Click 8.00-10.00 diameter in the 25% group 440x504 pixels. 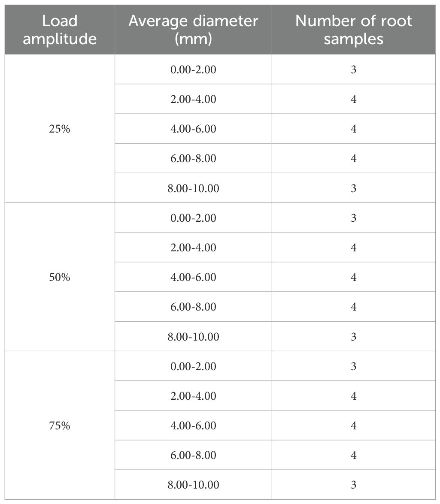pos(193,188)
